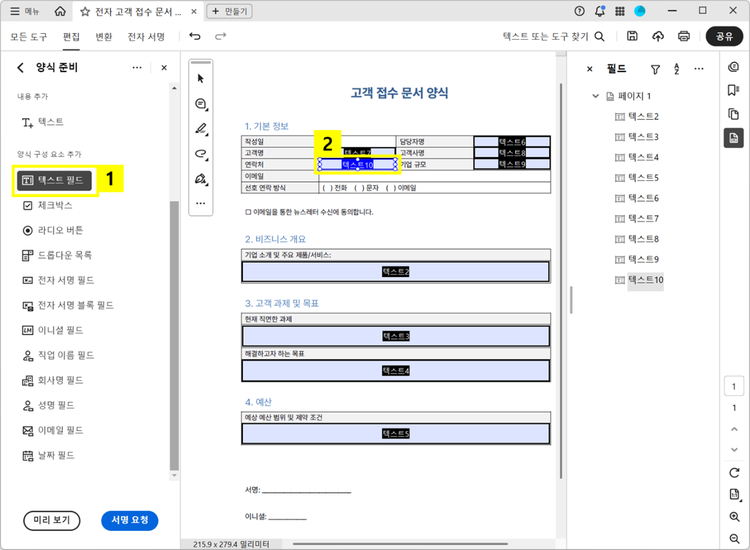Image resolution: width=750 pixels, height=550 pixels.
Task: Print the document
Action: click(684, 36)
